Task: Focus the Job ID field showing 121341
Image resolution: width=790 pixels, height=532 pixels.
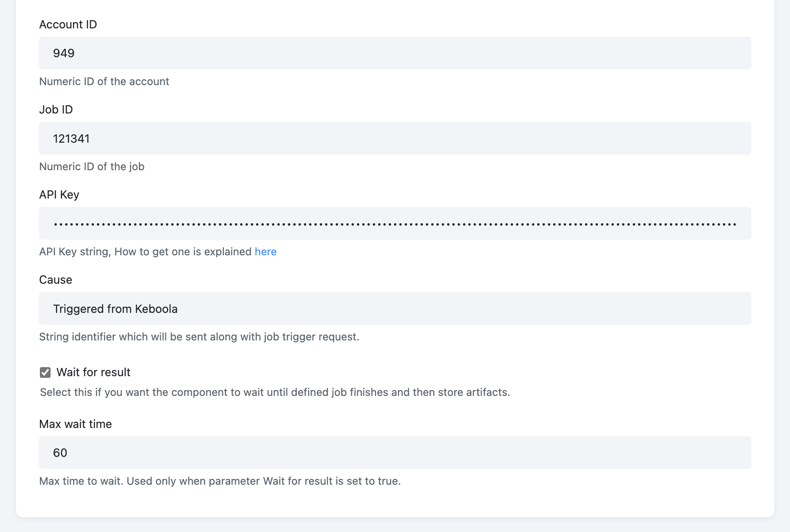Action: [x=395, y=138]
